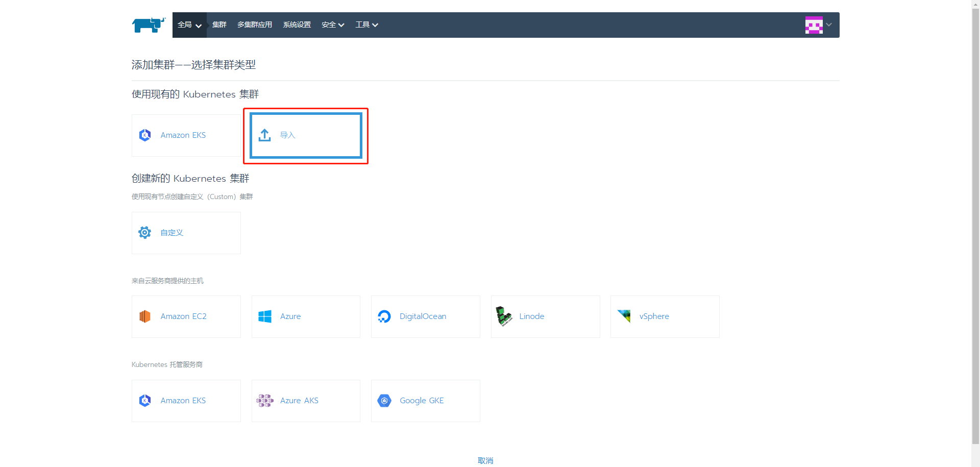Pick the Google GKE hexagon icon
980x467 pixels.
(384, 401)
